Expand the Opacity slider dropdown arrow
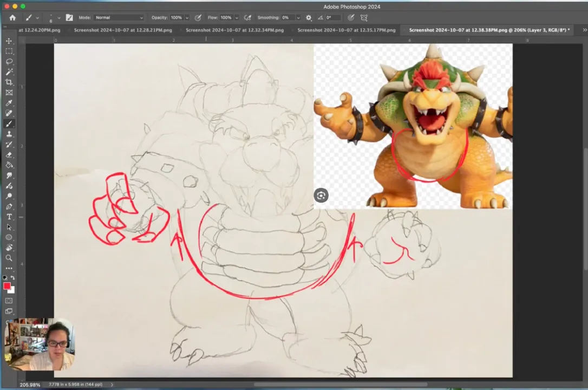 point(187,18)
